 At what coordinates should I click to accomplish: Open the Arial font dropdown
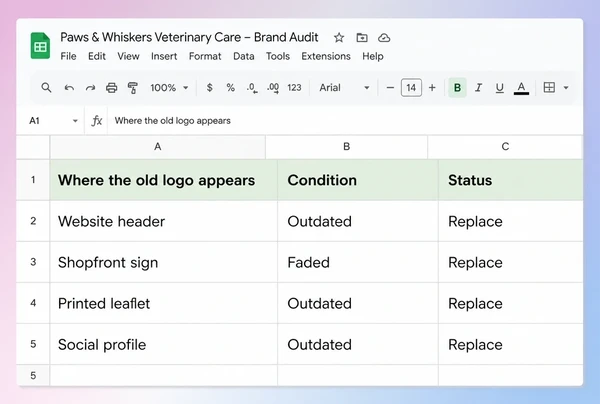344,88
